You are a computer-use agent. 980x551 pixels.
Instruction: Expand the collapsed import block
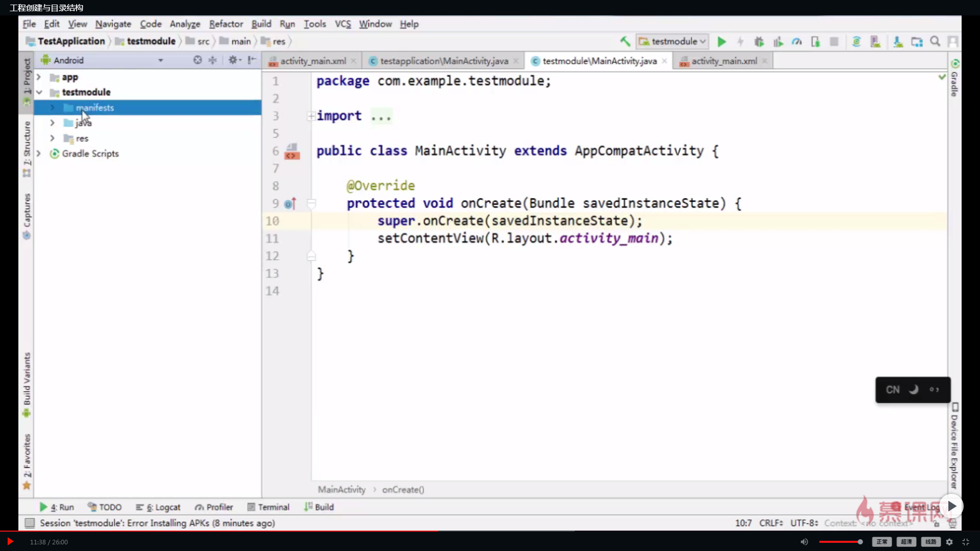(311, 116)
